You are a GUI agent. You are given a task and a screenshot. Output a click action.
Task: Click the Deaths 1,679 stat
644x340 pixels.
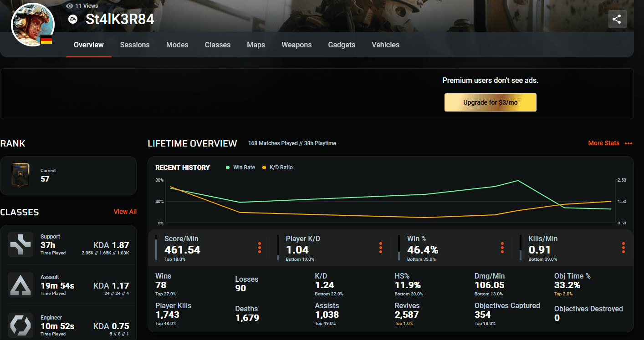247,313
